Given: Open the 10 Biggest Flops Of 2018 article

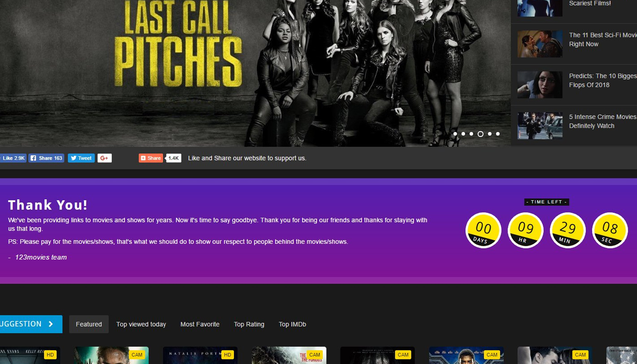Looking at the screenshot, I should [x=602, y=81].
